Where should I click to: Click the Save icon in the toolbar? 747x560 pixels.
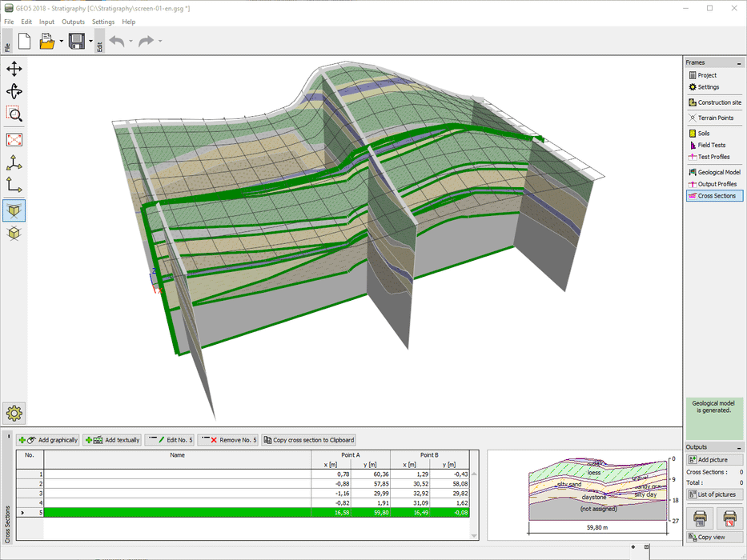[77, 40]
